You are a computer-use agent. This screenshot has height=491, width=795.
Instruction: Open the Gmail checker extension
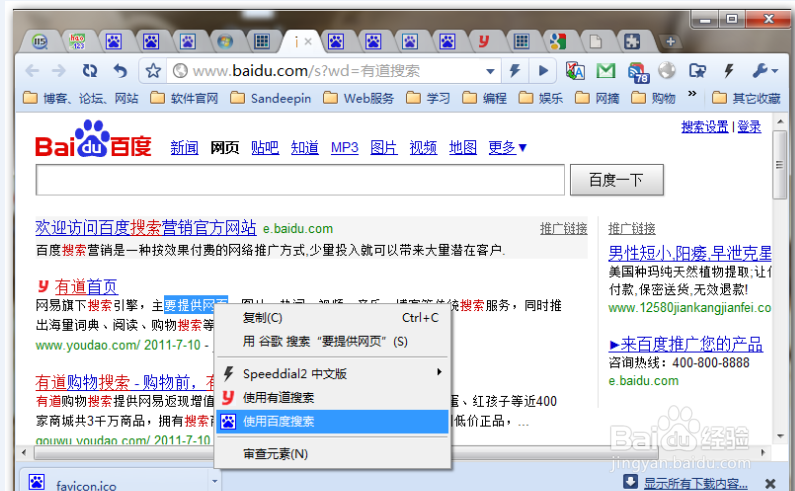[x=606, y=71]
